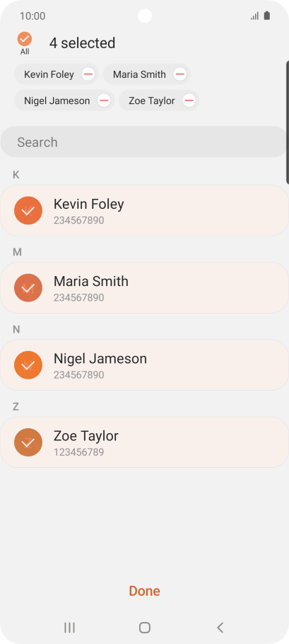Viewport: 289px width, 644px height.
Task: Remove Kevin Foley chip with minus icon
Action: (x=88, y=74)
